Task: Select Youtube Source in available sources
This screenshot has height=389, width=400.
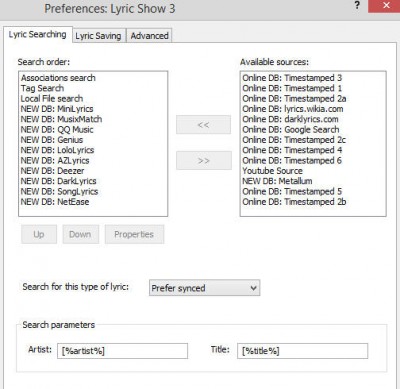Action: click(x=272, y=171)
